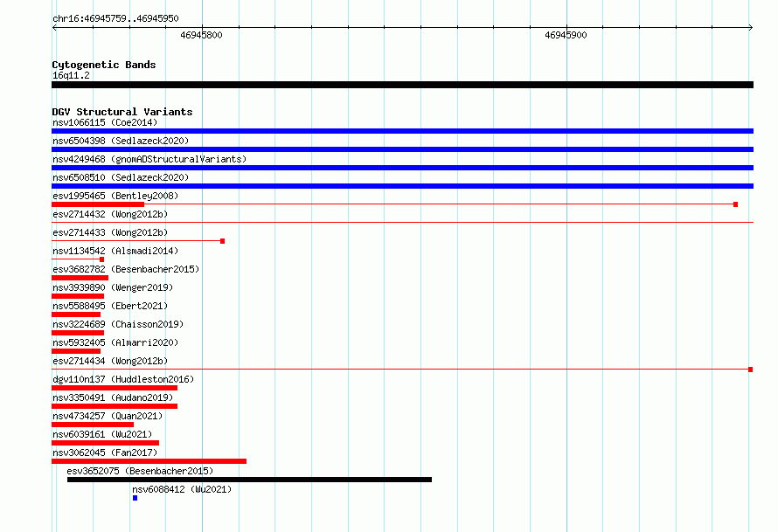The image size is (778, 532).
Task: Click the chr16:46945759..46945950 region label
Action: [x=115, y=18]
